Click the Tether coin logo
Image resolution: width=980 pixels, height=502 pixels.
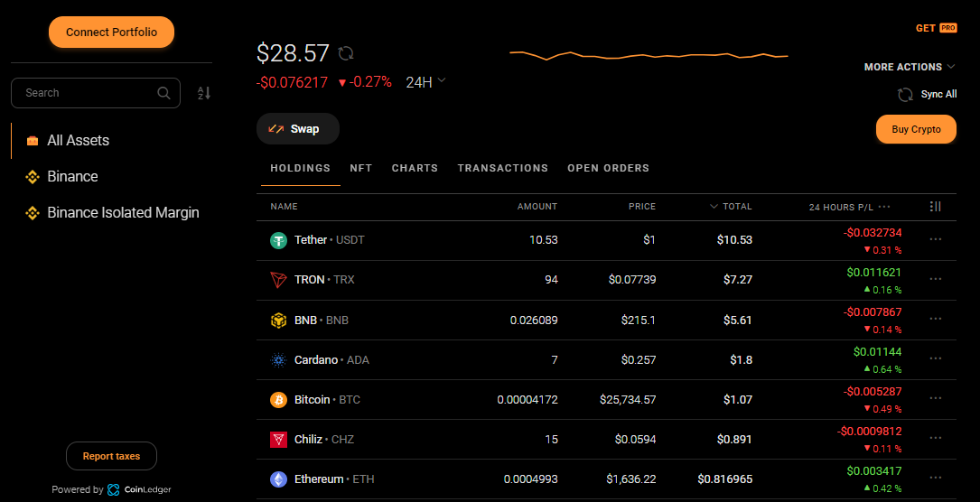point(278,240)
